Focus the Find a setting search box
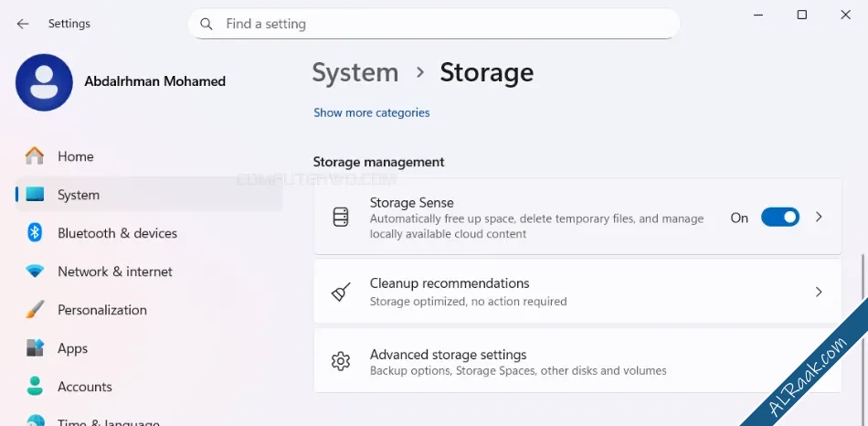 pos(433,24)
